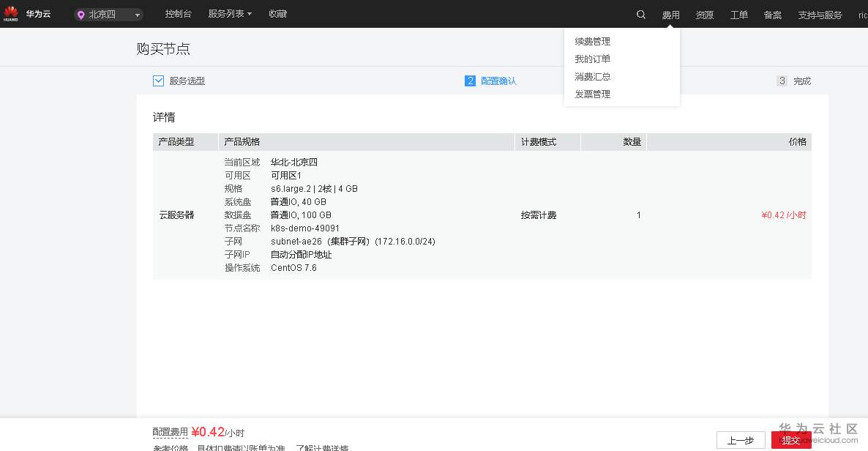Image resolution: width=868 pixels, height=451 pixels.
Task: Click the 详情 section heading
Action: pos(164,117)
